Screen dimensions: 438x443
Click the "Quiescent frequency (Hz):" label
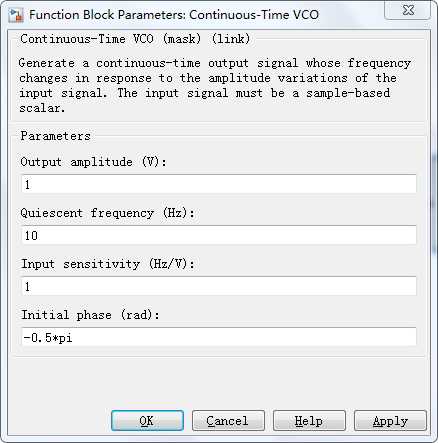pyautogui.click(x=107, y=213)
